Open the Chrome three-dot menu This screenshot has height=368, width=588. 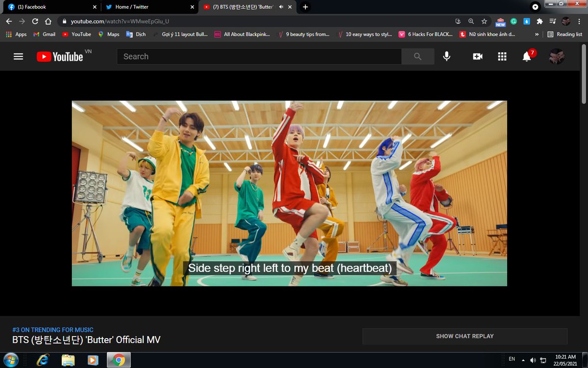[579, 21]
